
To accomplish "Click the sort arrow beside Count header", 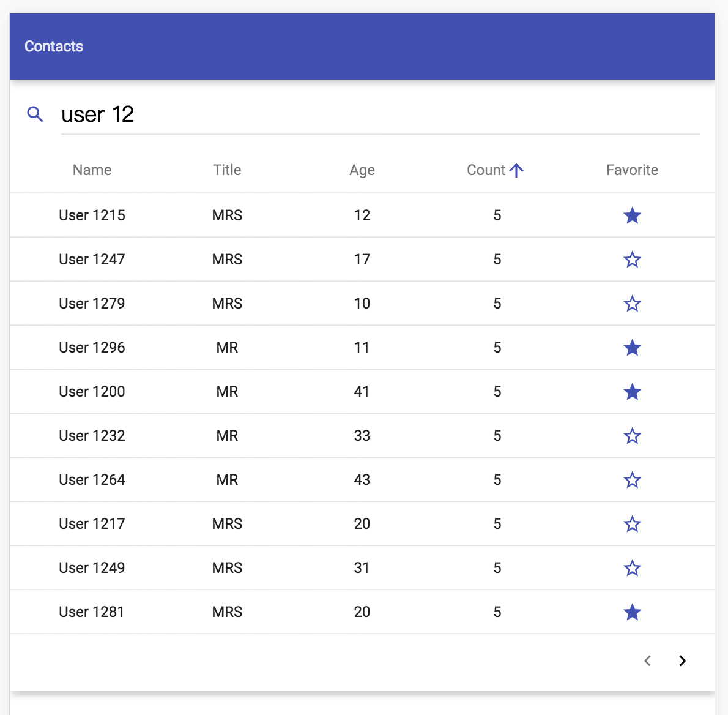I will (517, 170).
